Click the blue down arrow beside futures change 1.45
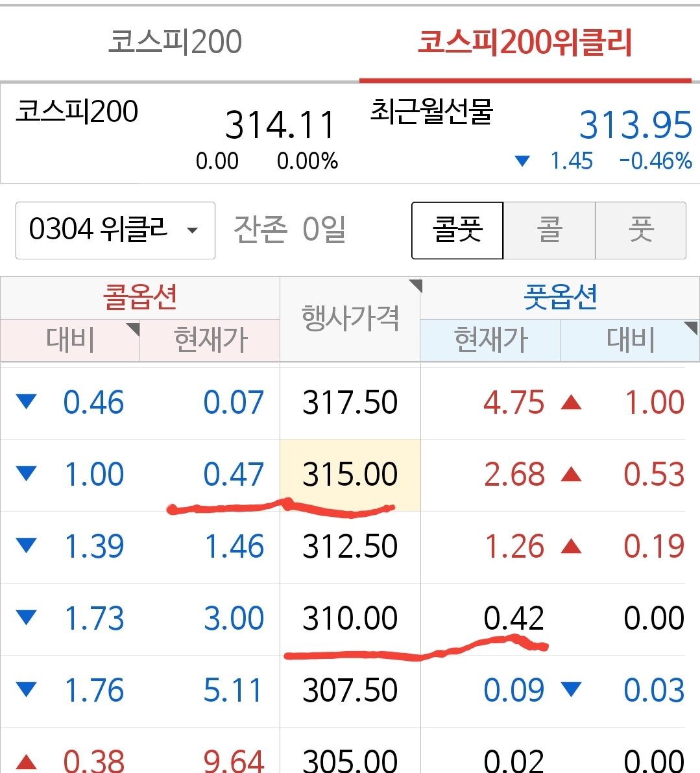The width and height of the screenshot is (700, 773). tap(522, 161)
